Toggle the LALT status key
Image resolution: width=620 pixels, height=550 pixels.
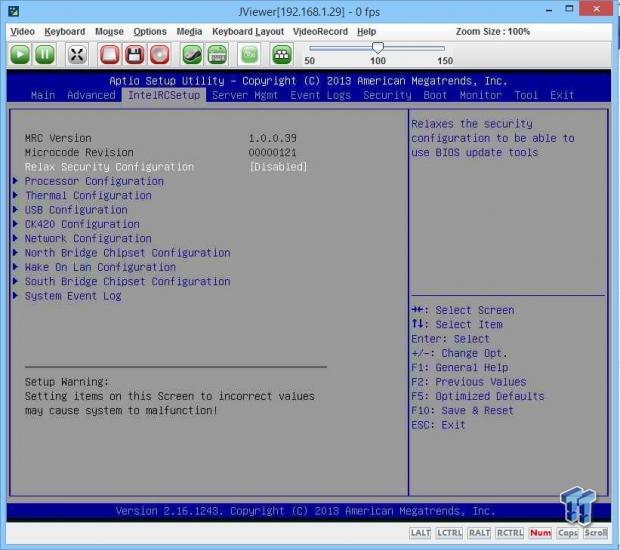pyautogui.click(x=420, y=533)
